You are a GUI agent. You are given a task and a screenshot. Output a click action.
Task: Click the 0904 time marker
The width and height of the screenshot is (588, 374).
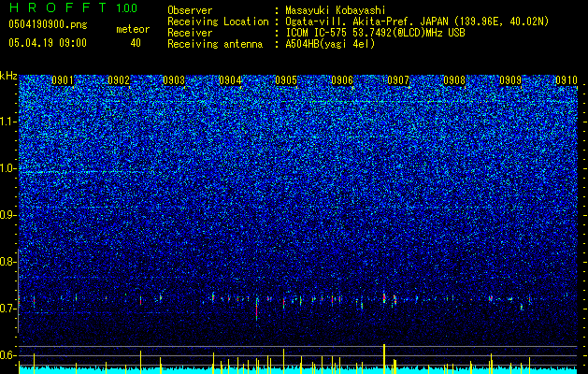point(230,80)
